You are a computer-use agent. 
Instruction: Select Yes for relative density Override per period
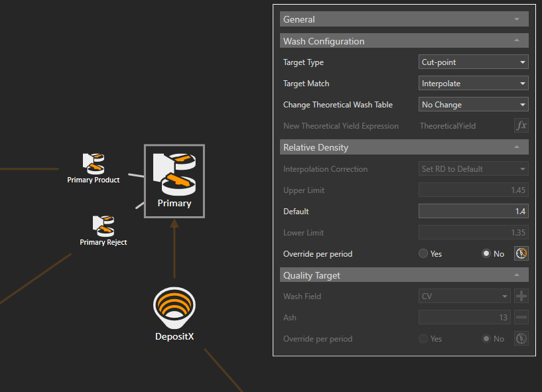click(x=423, y=254)
